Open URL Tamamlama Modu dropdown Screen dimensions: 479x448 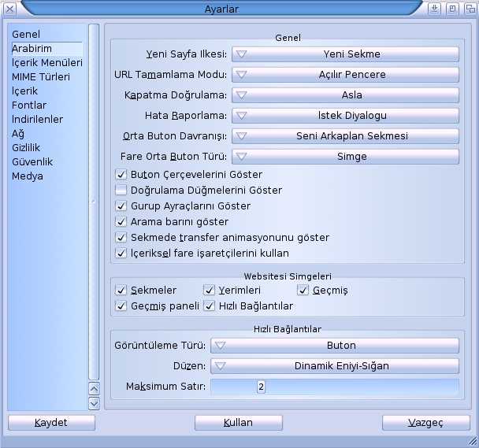(x=345, y=75)
